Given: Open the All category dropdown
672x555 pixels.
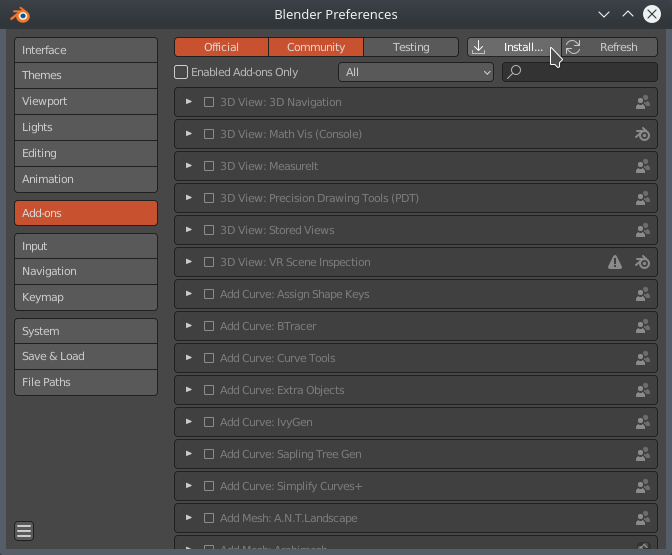Looking at the screenshot, I should point(417,72).
